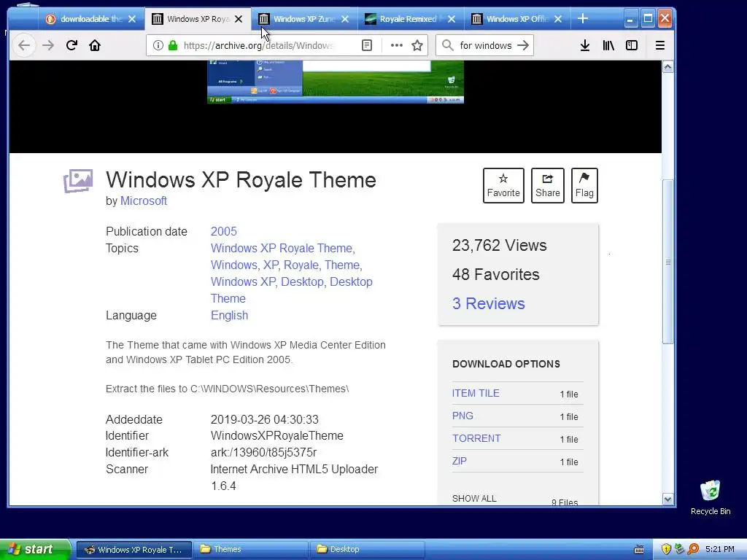Open the downloads panel
The image size is (747, 560).
click(585, 46)
